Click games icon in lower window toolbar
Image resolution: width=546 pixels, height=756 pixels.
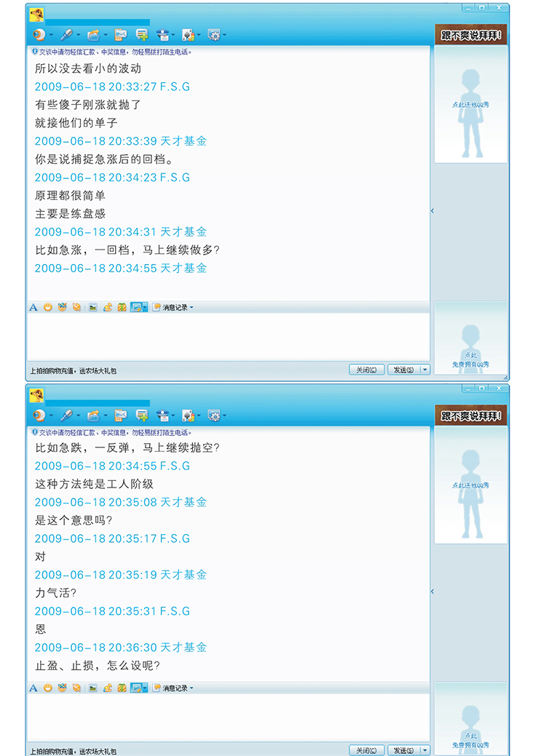tap(188, 415)
